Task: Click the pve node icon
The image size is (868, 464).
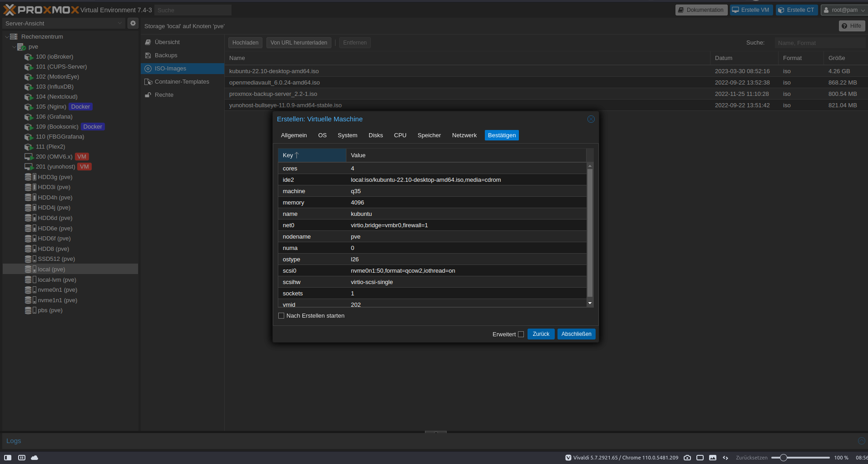Action: [x=21, y=47]
